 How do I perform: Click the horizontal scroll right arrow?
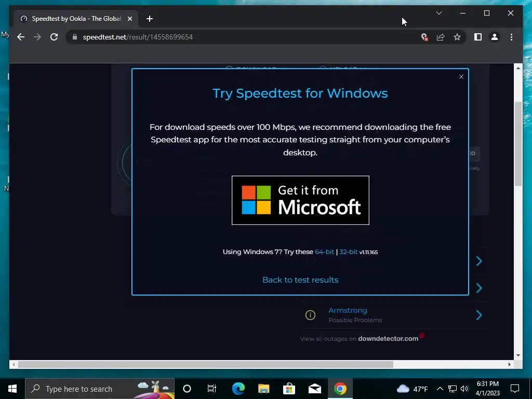[509, 364]
